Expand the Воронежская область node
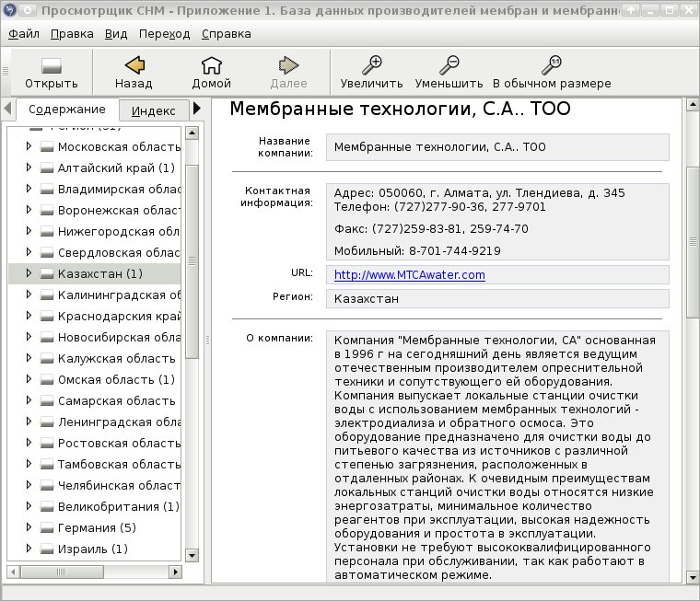Viewport: 700px width, 601px height. [29, 209]
